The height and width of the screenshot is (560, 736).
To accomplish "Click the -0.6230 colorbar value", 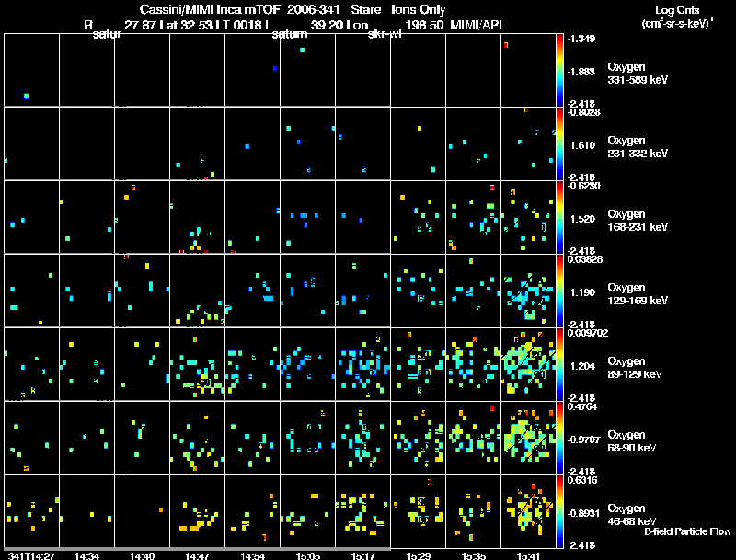I will click(583, 186).
